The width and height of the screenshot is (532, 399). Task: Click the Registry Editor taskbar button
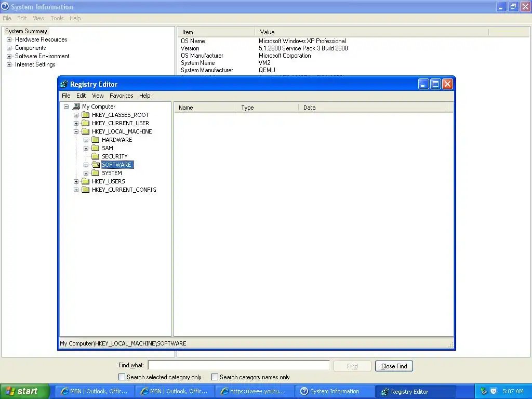416,392
